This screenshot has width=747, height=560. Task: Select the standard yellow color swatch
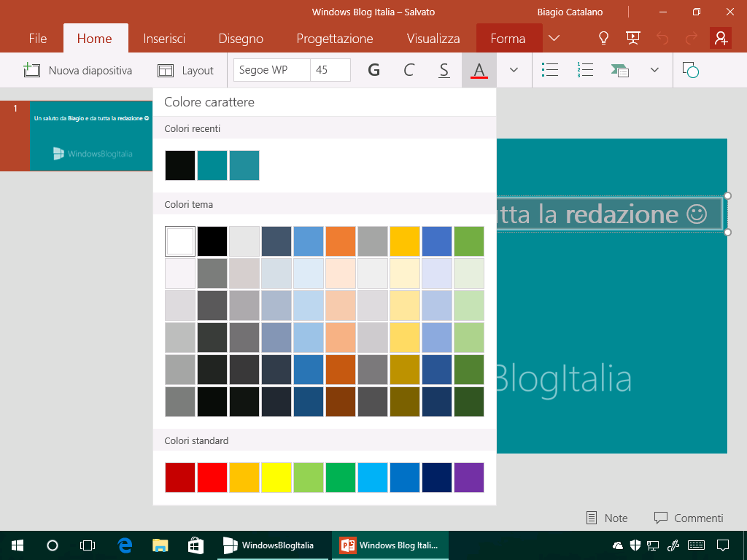[276, 477]
